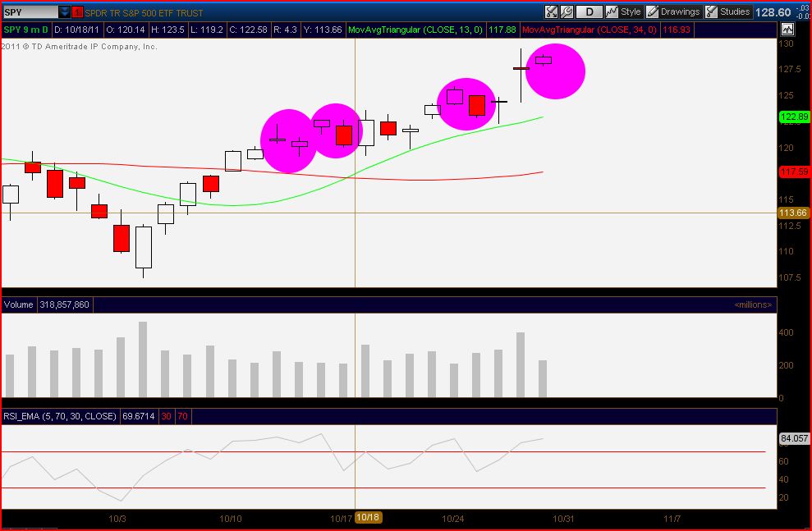Open the symbol dropdown arrow beside SPY
The image size is (812, 531).
coord(64,12)
